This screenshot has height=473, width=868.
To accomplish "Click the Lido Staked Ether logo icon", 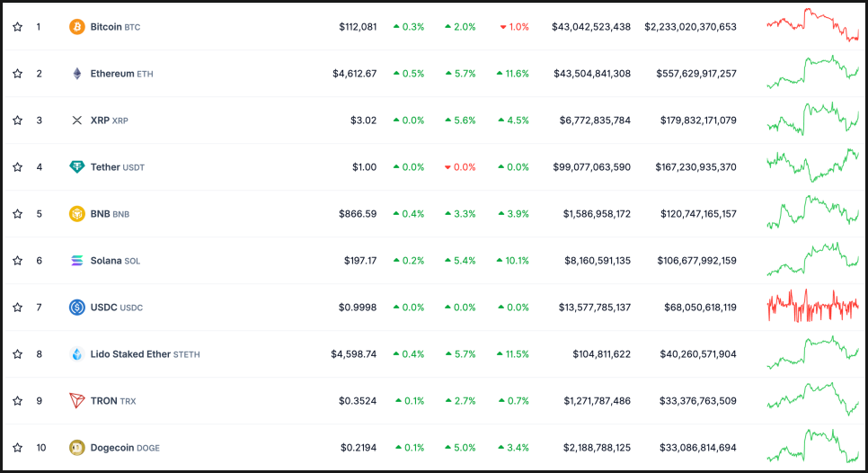I will coord(77,354).
